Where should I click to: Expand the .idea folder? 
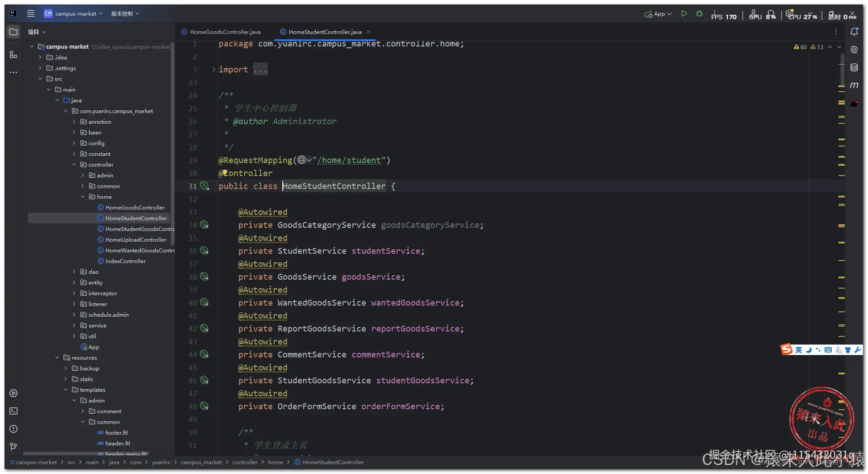pos(40,57)
